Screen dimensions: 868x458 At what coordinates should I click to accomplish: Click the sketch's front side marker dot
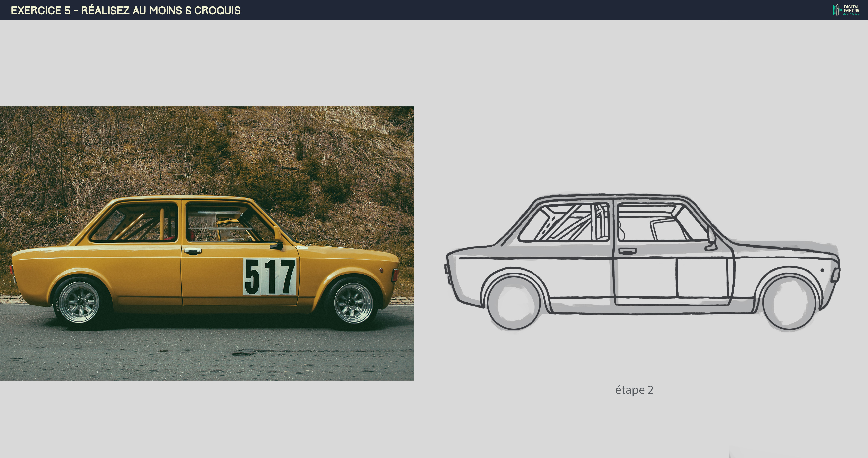point(822,270)
